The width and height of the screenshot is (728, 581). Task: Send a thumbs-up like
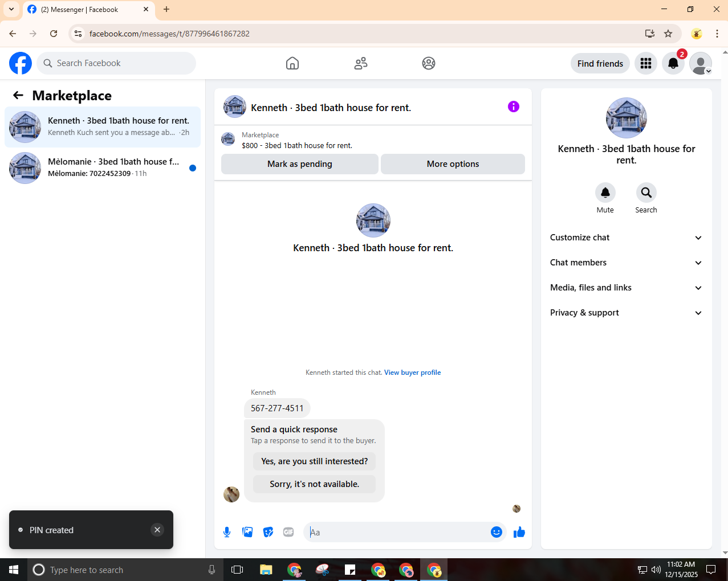point(519,532)
